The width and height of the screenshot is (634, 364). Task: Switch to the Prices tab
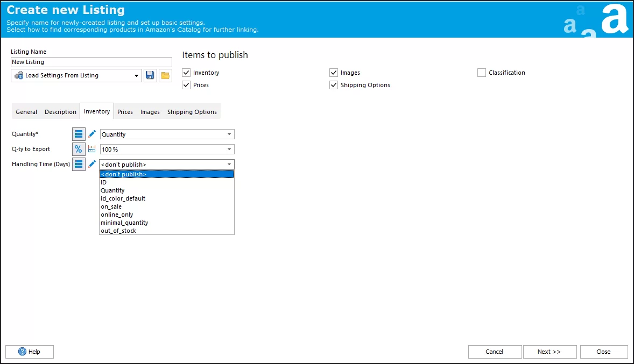tap(125, 112)
